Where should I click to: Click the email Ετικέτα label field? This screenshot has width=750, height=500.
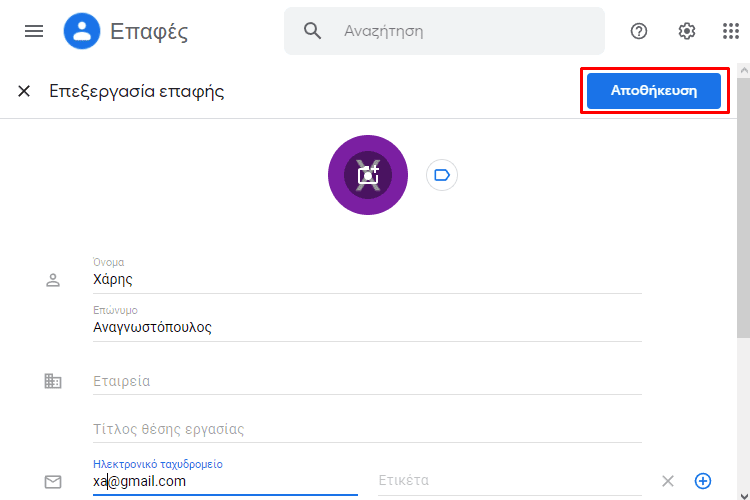point(509,481)
